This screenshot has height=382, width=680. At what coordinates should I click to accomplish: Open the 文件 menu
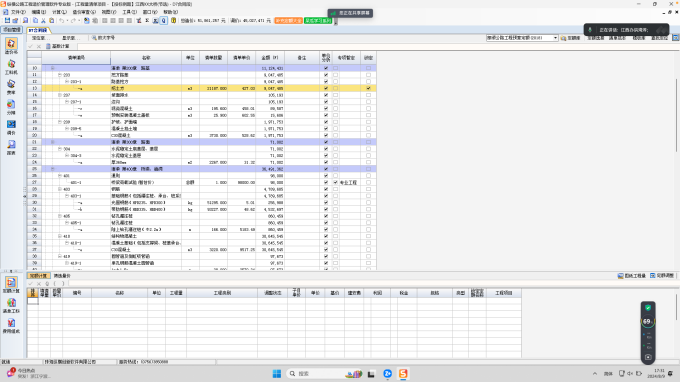point(18,12)
